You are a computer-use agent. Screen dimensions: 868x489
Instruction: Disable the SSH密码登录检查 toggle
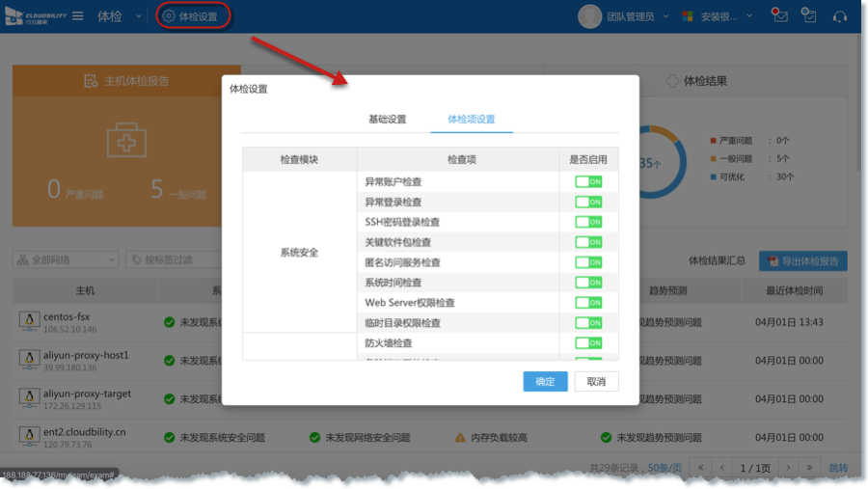tap(588, 222)
